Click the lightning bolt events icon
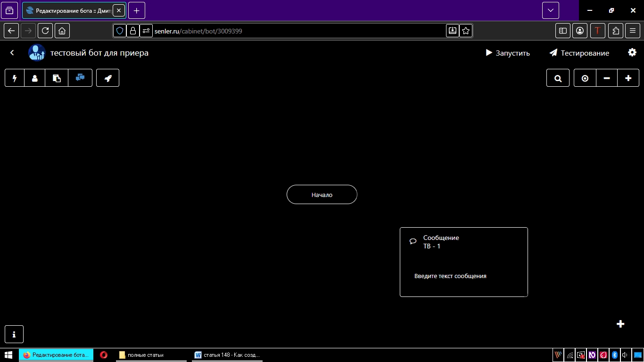This screenshot has height=362, width=644. 15,78
